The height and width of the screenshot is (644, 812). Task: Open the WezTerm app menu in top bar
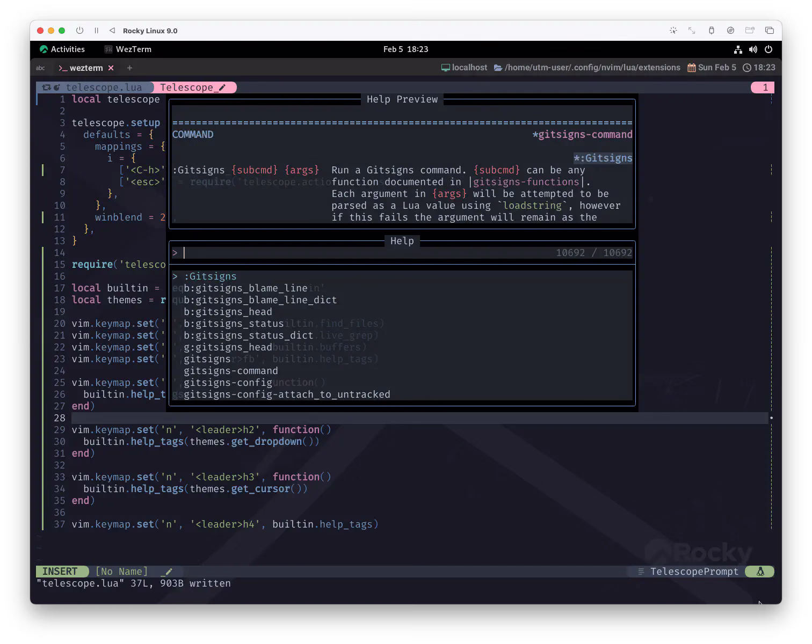[x=128, y=49]
